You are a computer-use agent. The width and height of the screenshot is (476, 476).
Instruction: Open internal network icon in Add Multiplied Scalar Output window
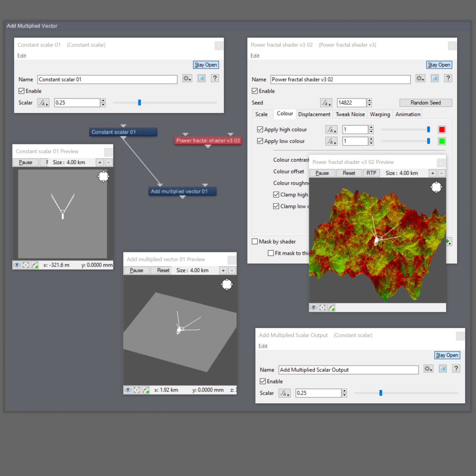[x=443, y=369]
